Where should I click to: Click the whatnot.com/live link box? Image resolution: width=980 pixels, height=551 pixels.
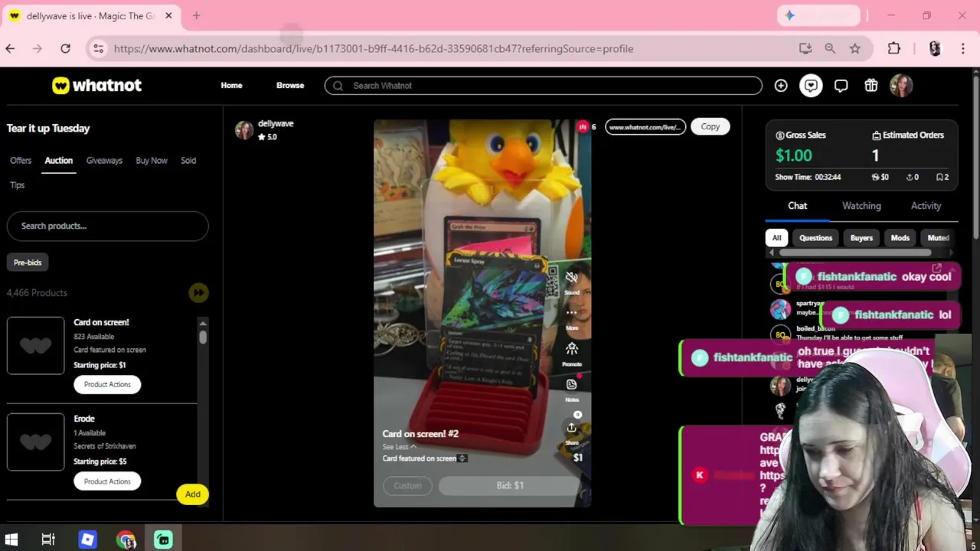645,127
